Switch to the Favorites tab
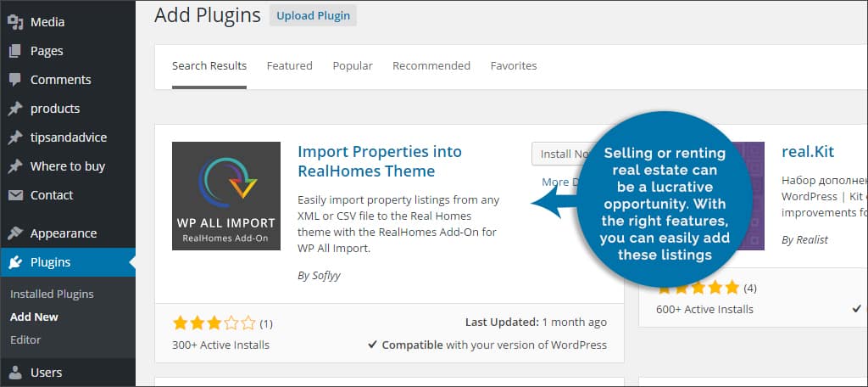Screen dimensions: 868x387 514,66
